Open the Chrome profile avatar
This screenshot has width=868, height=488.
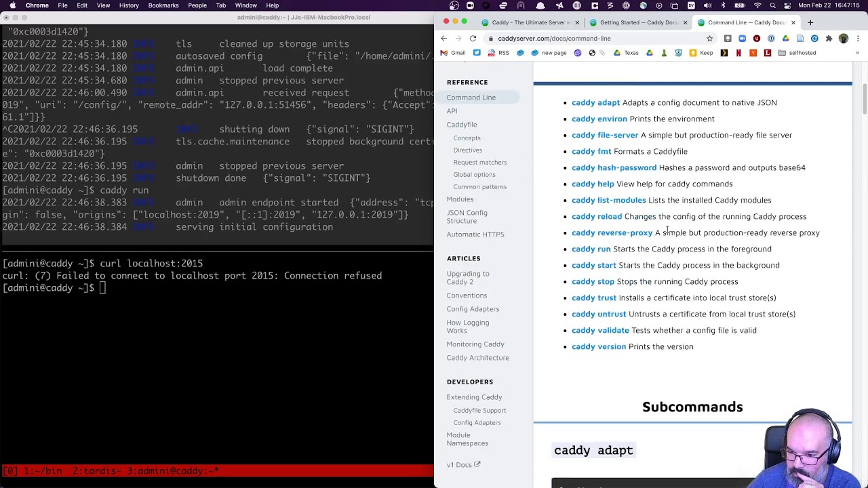(x=844, y=39)
